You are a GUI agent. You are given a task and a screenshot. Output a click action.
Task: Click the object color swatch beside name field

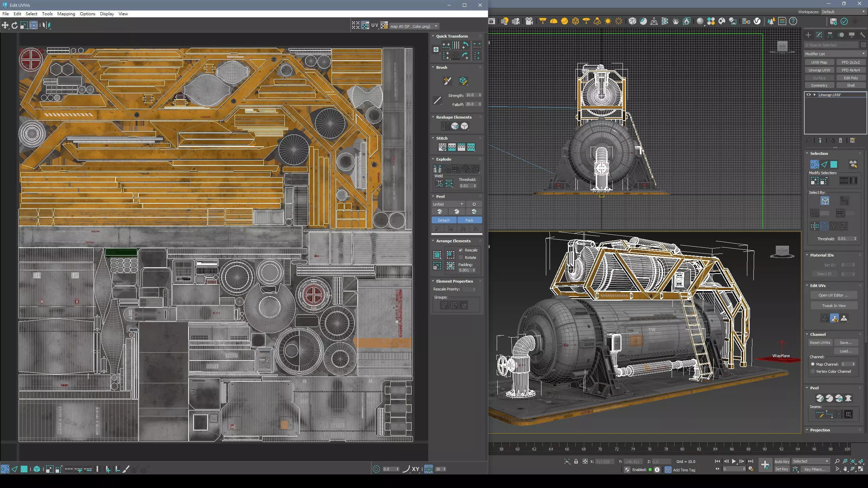coord(864,45)
